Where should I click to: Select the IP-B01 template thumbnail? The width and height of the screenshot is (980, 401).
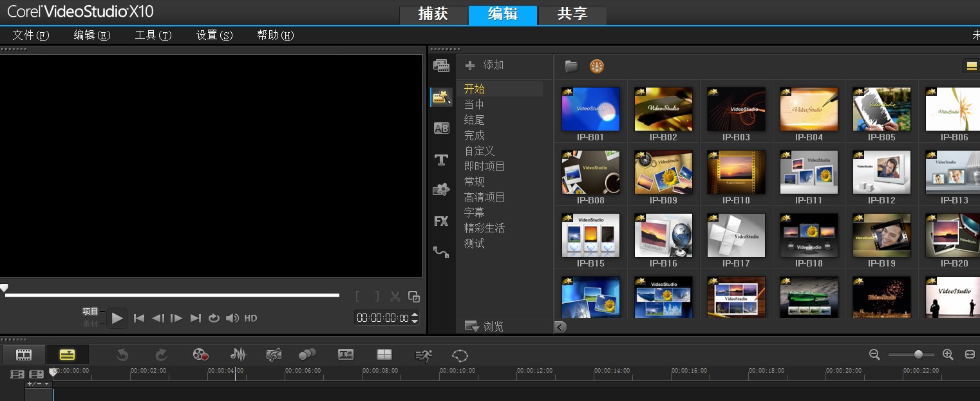point(590,109)
